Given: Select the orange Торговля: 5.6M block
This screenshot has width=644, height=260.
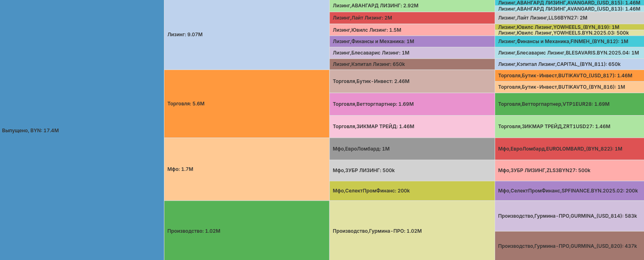Looking at the screenshot, I should [246, 104].
